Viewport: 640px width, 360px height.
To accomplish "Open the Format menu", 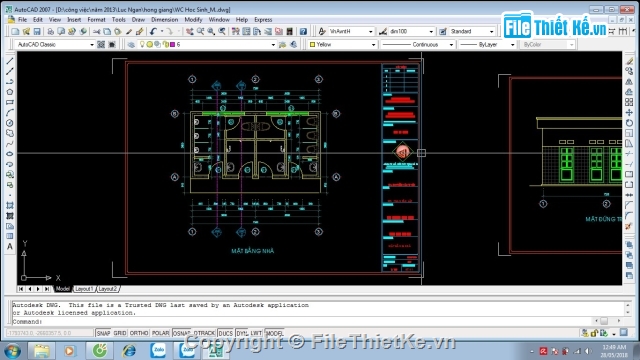I will pyautogui.click(x=96, y=20).
